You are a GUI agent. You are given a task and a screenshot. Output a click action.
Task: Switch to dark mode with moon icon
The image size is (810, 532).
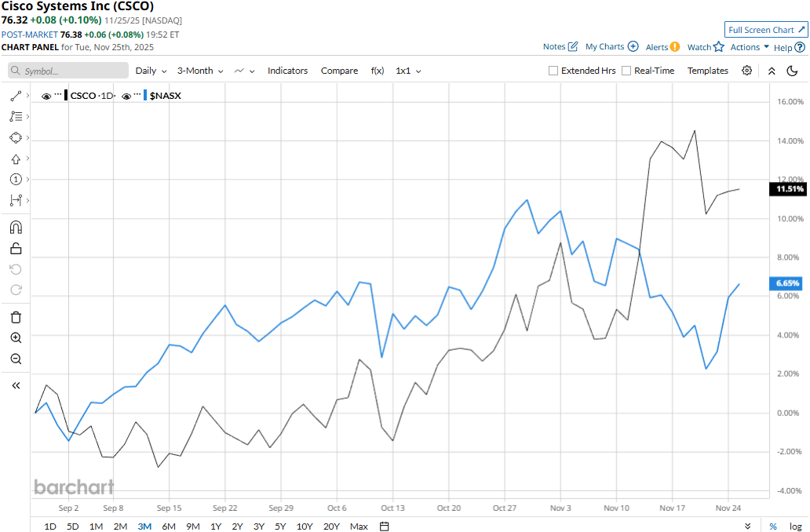[x=792, y=71]
